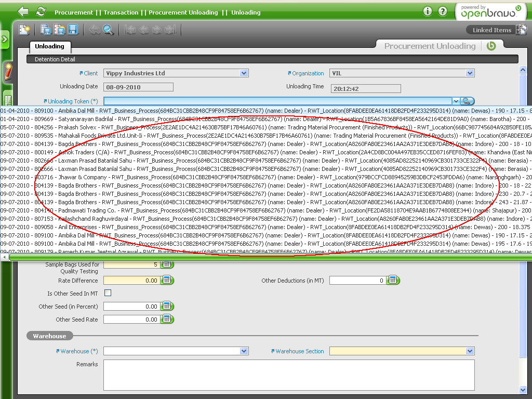Open the Organization dropdown

[470, 73]
